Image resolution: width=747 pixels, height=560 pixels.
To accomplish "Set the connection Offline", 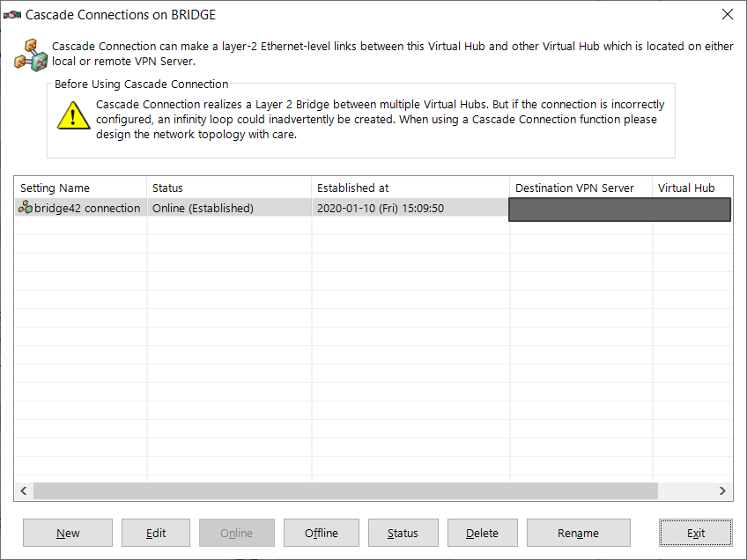I will [321, 533].
